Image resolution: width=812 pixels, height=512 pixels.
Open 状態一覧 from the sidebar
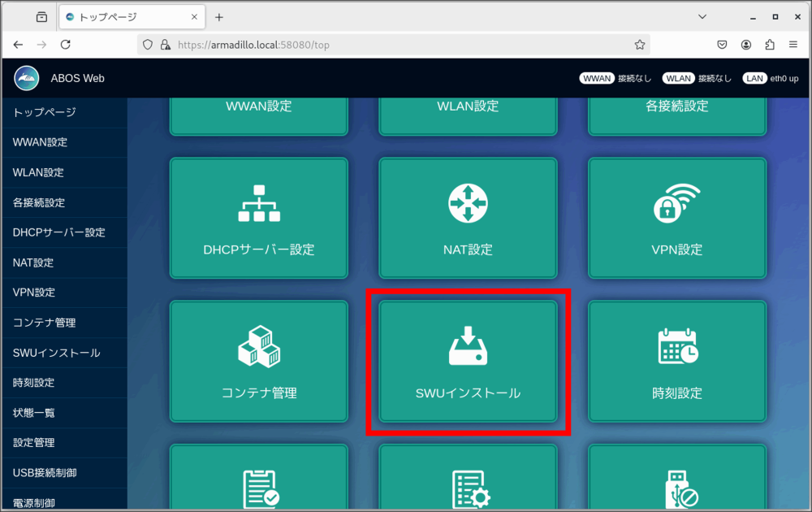coord(34,413)
